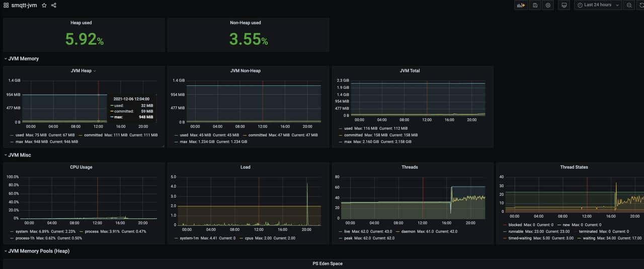644x269 pixels.
Task: Open the Last 24 hours time picker
Action: point(598,5)
